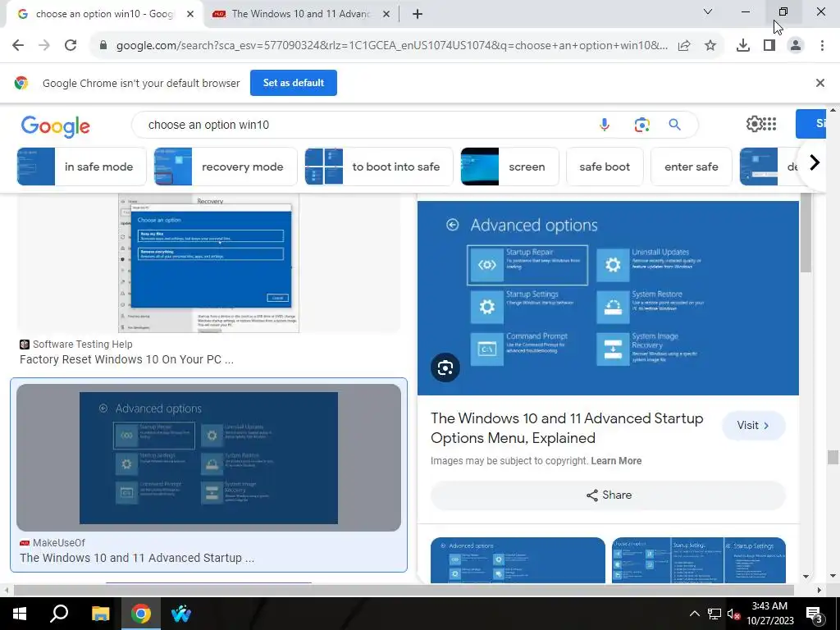Screen dimensions: 840x630
Task: Submit search with the magnifier icon
Action: (674, 125)
